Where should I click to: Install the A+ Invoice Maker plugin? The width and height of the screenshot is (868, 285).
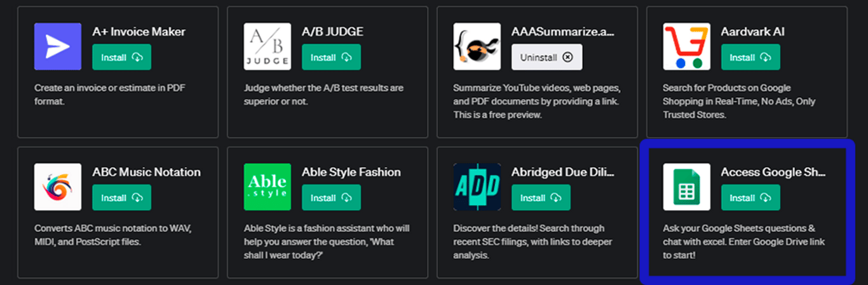coord(122,57)
